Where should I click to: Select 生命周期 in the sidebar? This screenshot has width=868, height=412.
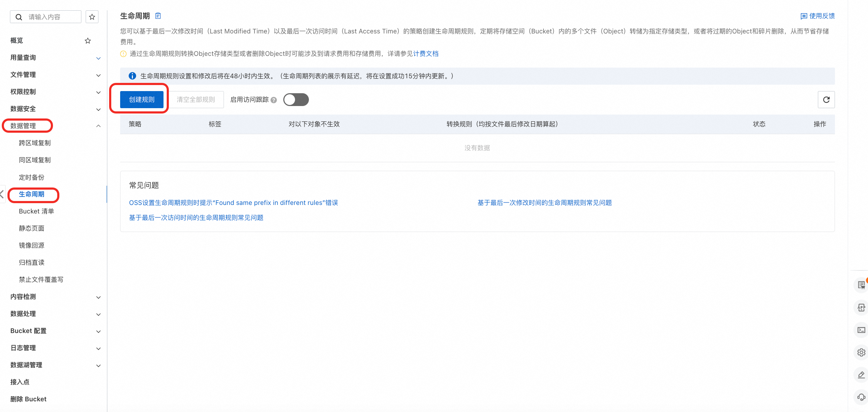pos(32,194)
